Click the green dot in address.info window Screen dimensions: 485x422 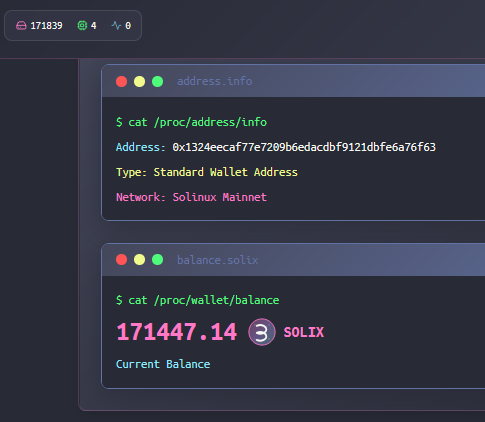tap(157, 81)
